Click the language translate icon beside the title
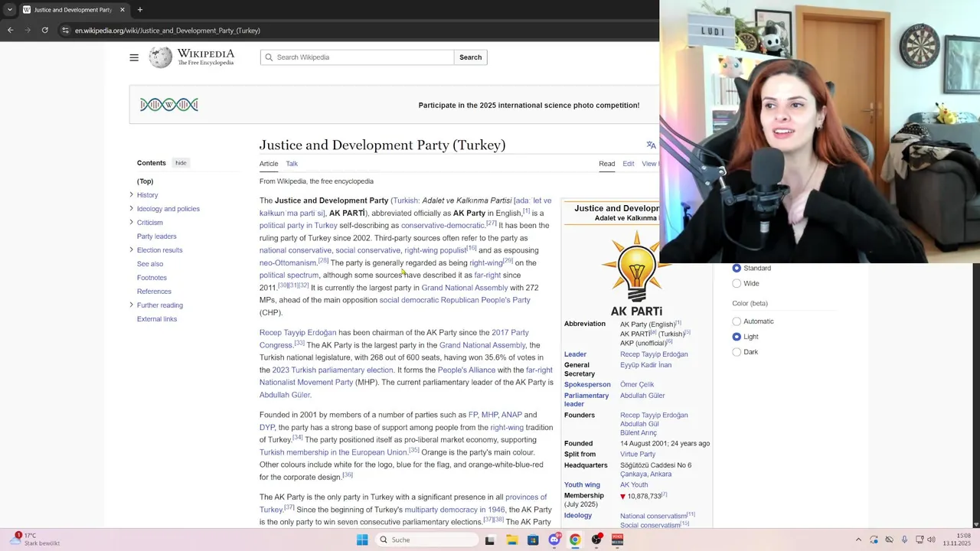Screen dimensions: 980x551 [x=651, y=145]
